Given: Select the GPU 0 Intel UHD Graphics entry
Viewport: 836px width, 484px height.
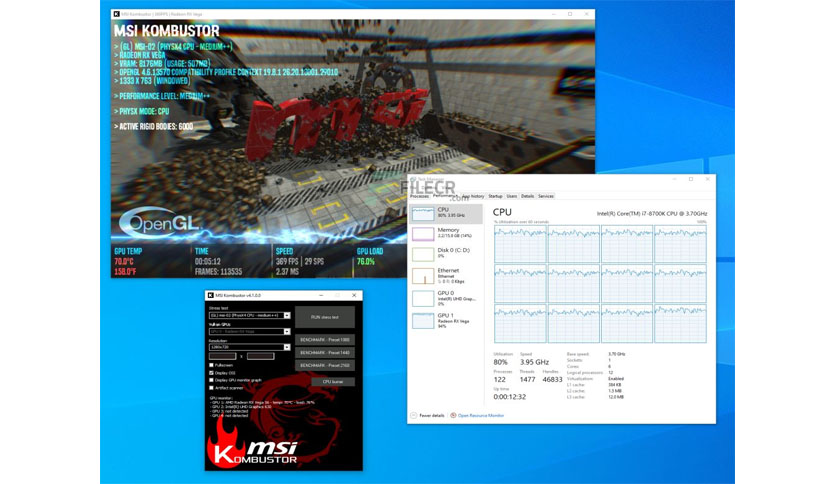Looking at the screenshot, I should click(x=446, y=298).
